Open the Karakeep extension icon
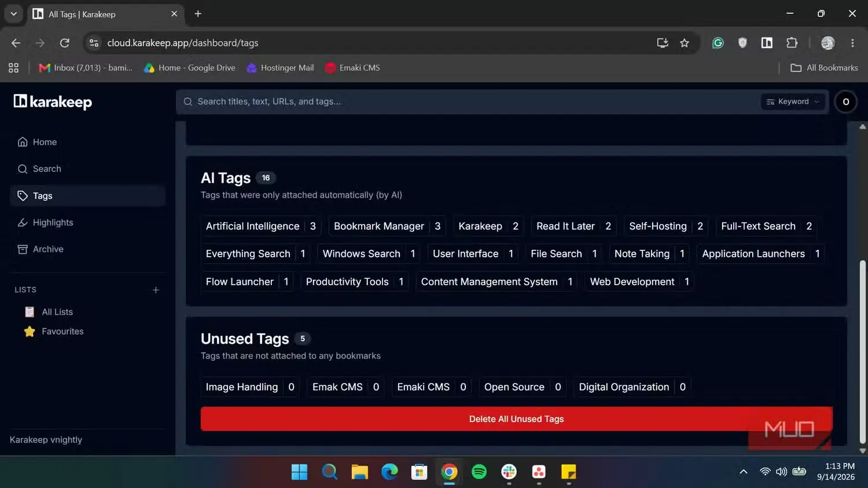Image resolution: width=868 pixels, height=488 pixels. tap(767, 43)
